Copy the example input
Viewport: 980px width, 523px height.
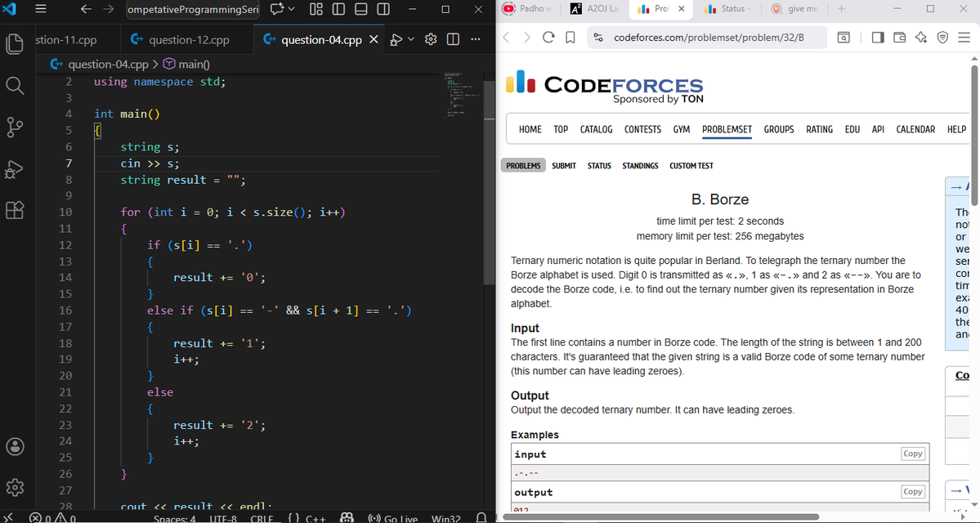pos(912,454)
